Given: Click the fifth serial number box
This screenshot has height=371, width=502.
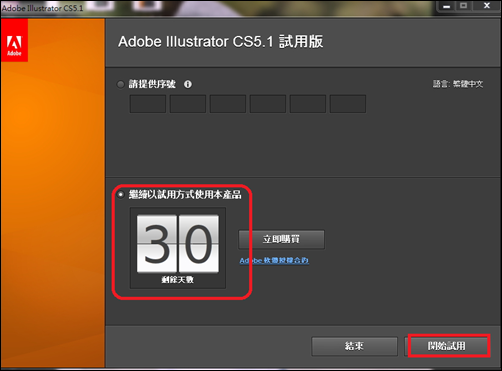Looking at the screenshot, I should [x=308, y=104].
